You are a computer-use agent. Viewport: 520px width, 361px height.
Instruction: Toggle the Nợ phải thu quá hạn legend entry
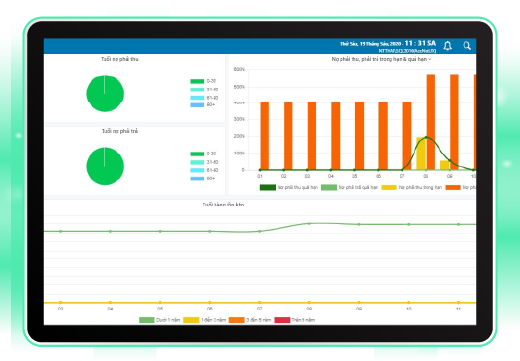[289, 187]
